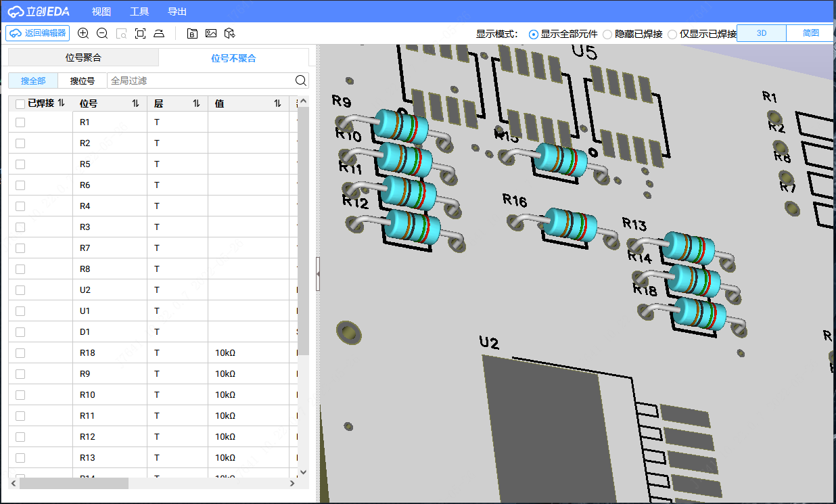
Task: Click the export BOM file icon
Action: (x=192, y=33)
